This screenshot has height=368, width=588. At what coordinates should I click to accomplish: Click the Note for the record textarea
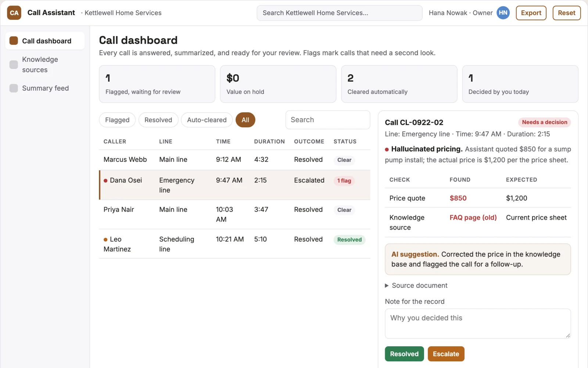click(478, 323)
